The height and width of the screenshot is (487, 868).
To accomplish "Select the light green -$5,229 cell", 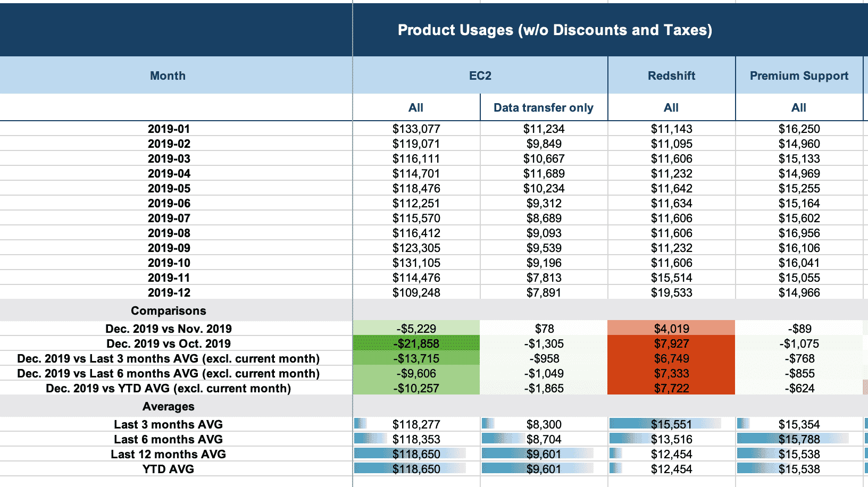I will tap(416, 329).
